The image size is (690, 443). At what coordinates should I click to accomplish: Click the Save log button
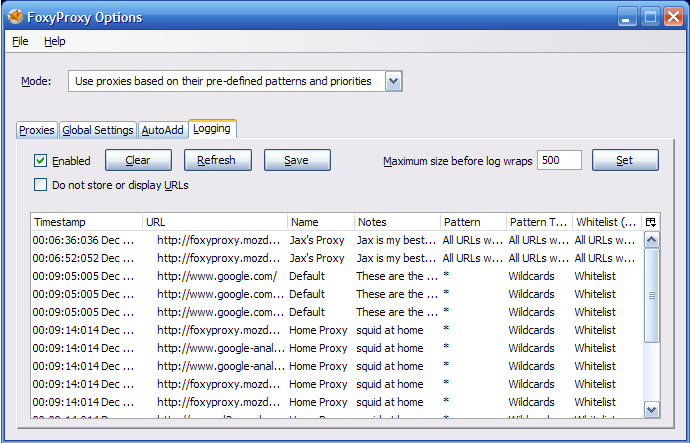(297, 160)
